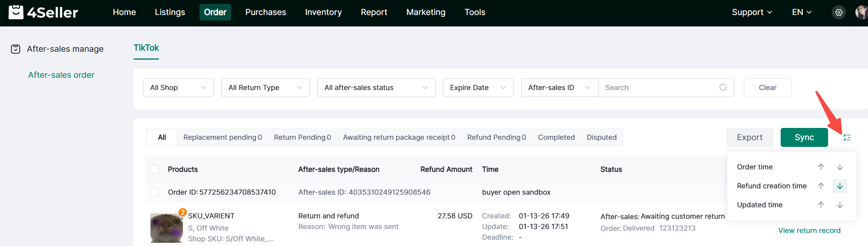Check the select-all Products checkbox
This screenshot has height=246, width=868.
pyautogui.click(x=154, y=169)
